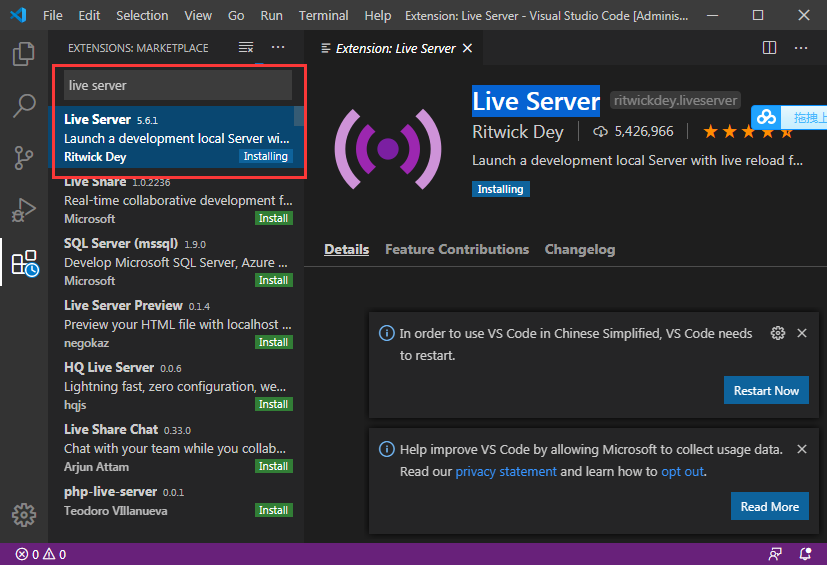Click the Installing badge in the Live Server list item
The width and height of the screenshot is (827, 565).
pyautogui.click(x=265, y=156)
